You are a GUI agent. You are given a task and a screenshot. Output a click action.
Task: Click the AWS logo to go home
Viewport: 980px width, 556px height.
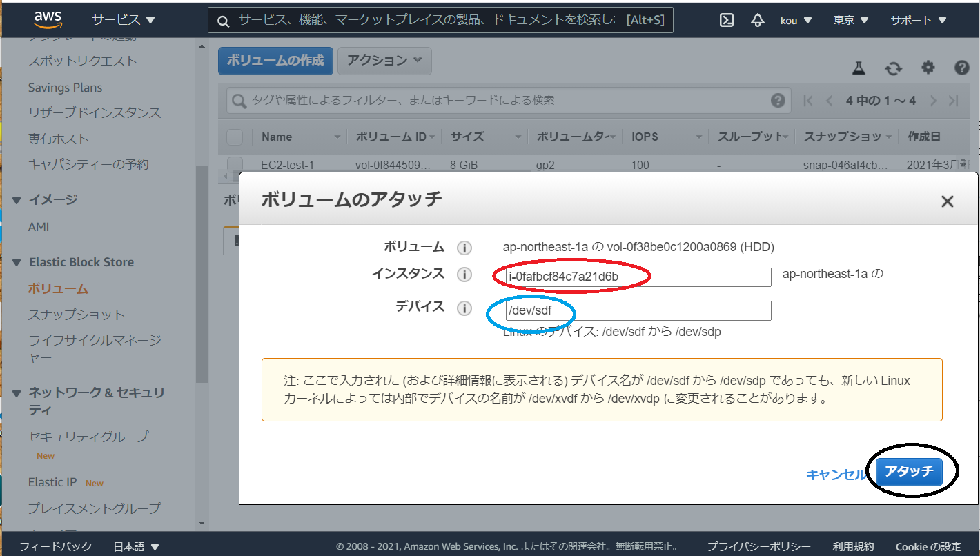pos(46,19)
